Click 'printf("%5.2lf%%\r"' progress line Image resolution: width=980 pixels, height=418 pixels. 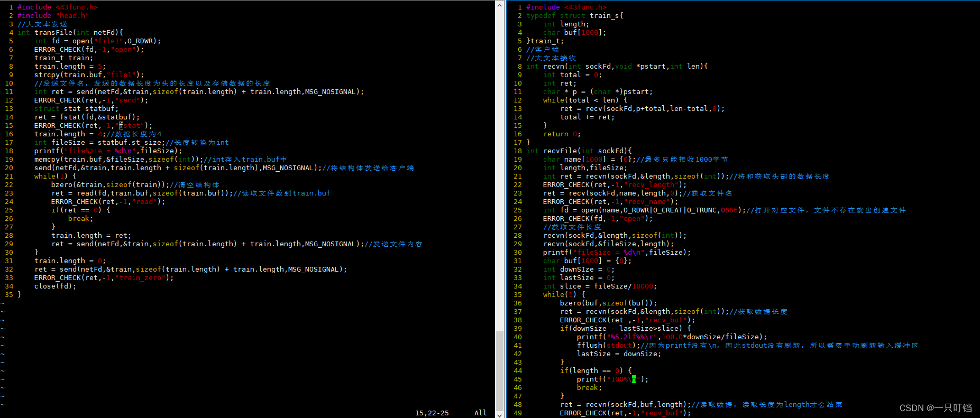coord(672,337)
